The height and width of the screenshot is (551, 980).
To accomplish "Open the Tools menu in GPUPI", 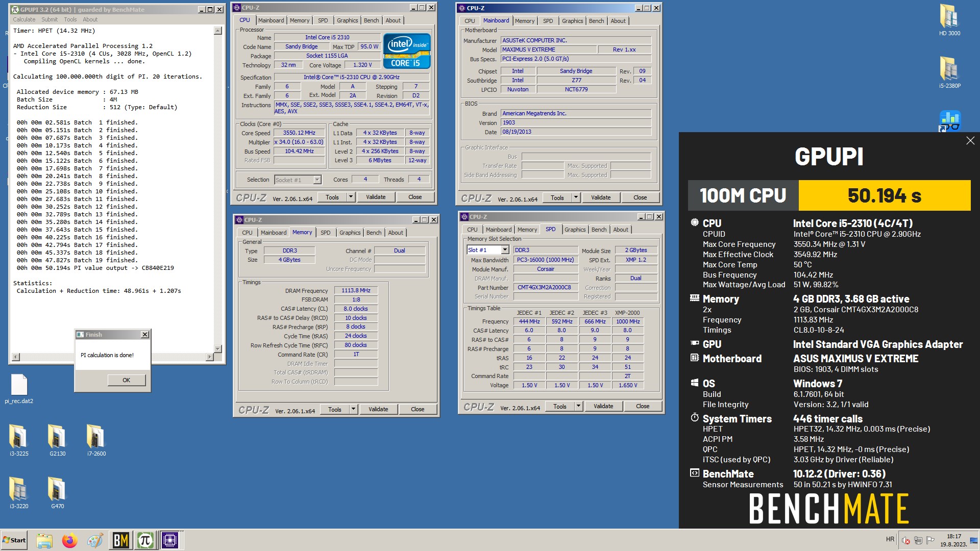I will coord(70,19).
